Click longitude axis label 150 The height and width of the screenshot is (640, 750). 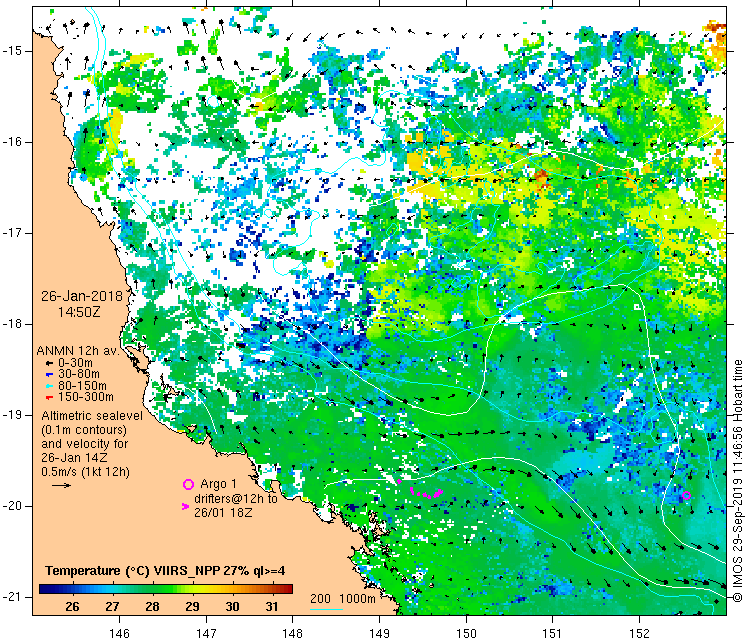[466, 633]
